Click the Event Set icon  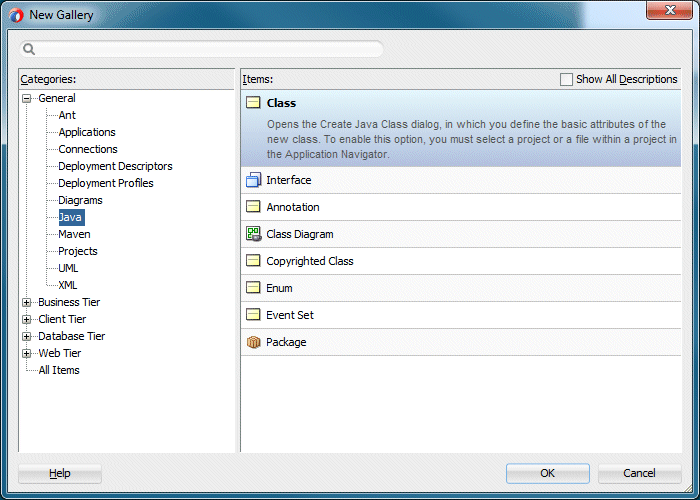253,315
